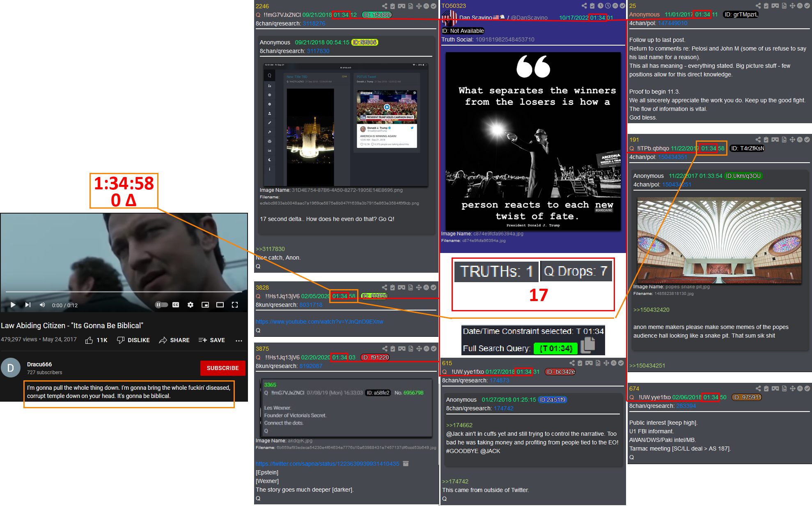Open the twitter.com/sapna status link

coord(328,464)
